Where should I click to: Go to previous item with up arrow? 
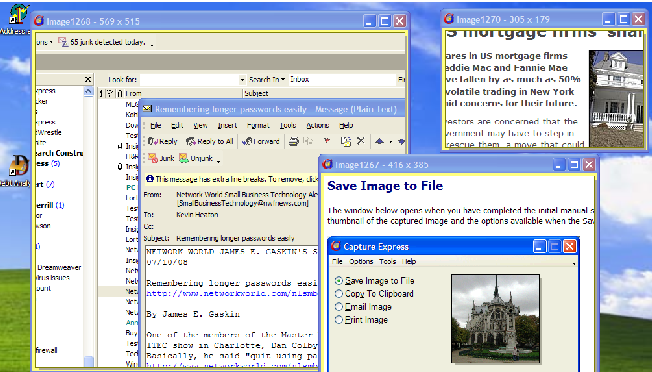pyautogui.click(x=379, y=141)
